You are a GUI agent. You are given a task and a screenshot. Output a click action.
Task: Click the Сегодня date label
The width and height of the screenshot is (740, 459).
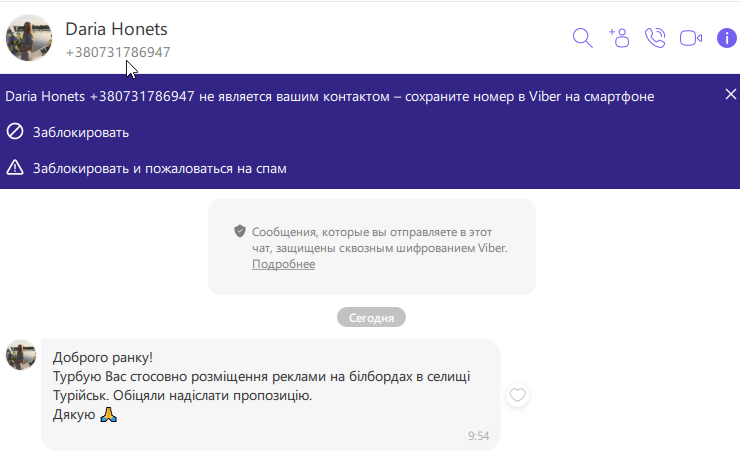click(x=371, y=317)
